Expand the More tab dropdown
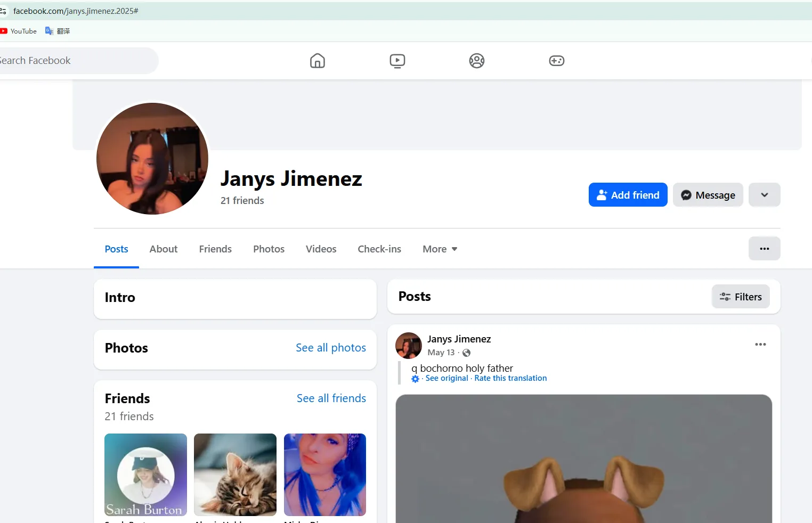This screenshot has height=523, width=812. [x=440, y=249]
